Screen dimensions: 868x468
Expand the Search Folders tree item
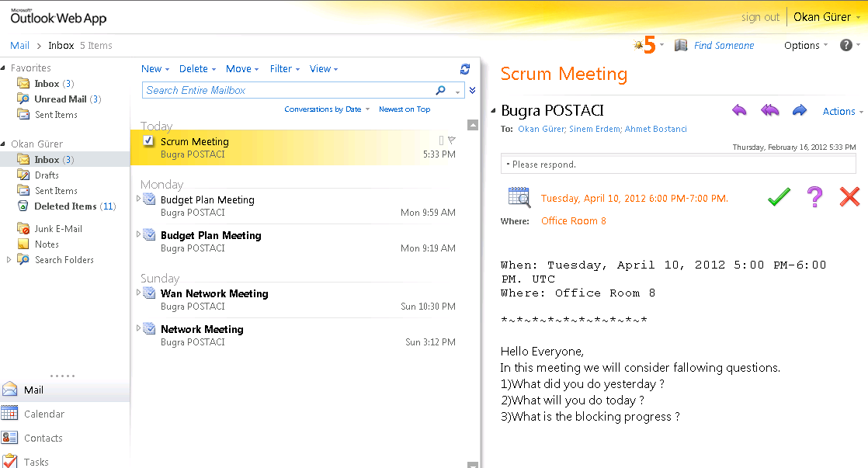pyautogui.click(x=9, y=260)
